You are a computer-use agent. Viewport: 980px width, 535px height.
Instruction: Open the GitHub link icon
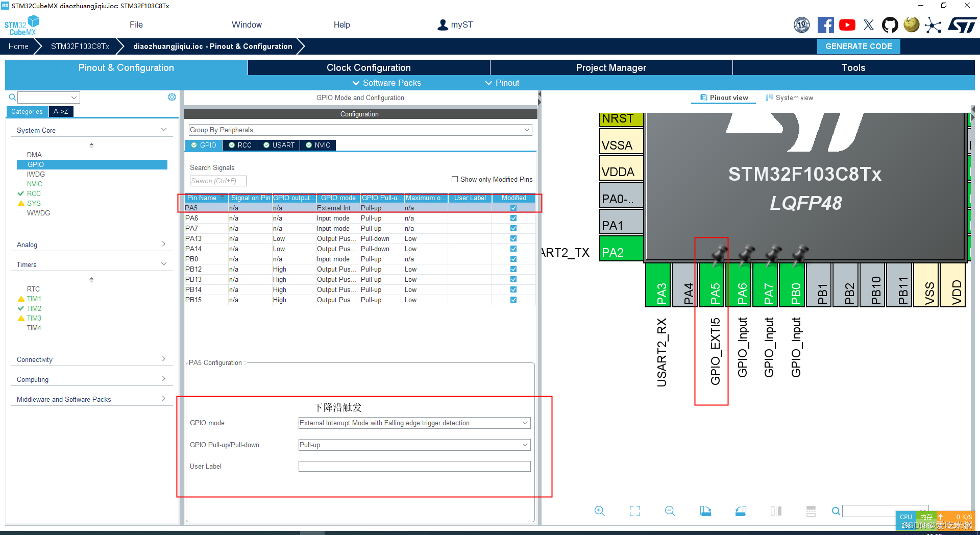coord(890,25)
